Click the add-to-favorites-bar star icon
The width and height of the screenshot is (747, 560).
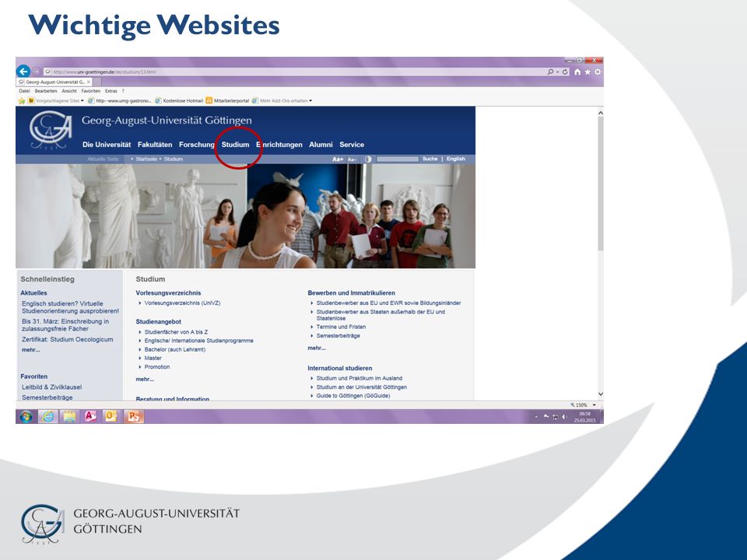[x=22, y=101]
